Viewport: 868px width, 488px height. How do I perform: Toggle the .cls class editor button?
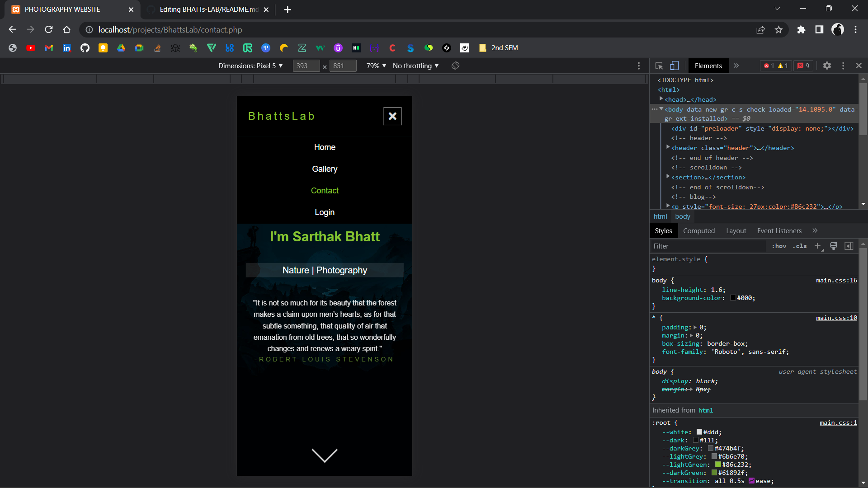coord(800,246)
